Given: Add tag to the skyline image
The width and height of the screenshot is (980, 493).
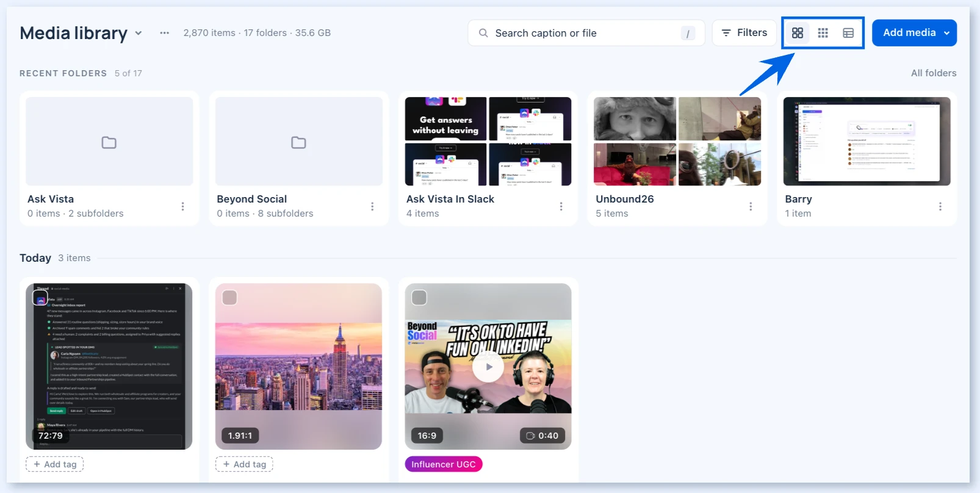Looking at the screenshot, I should 244,464.
